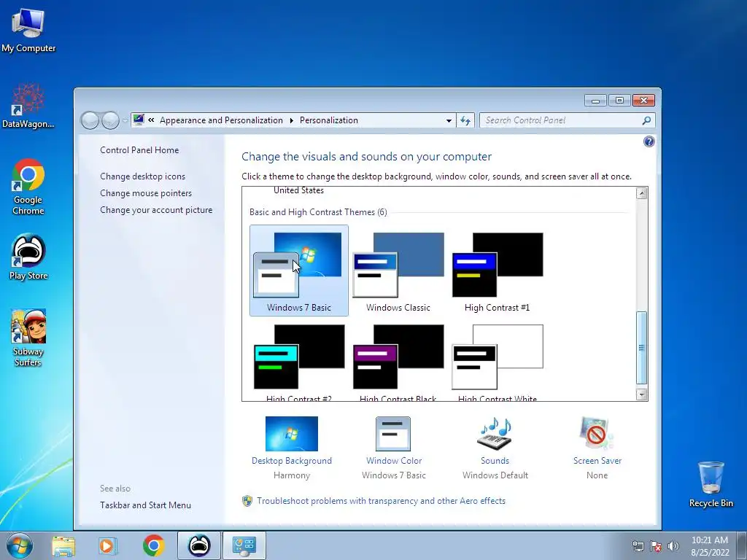Open Troubleshoot problems with transparency link
This screenshot has height=560, width=747.
click(x=381, y=501)
